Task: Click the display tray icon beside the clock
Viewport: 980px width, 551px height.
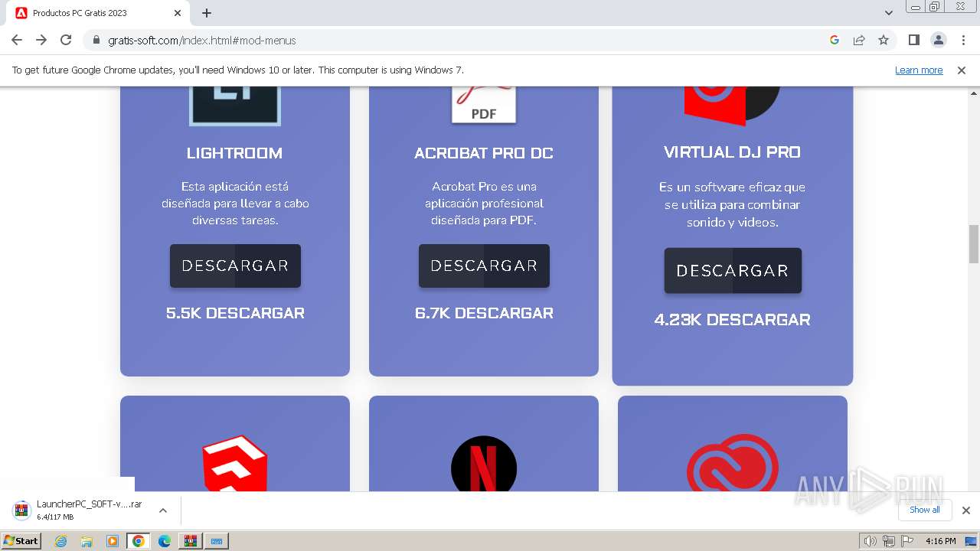Action: (971, 541)
